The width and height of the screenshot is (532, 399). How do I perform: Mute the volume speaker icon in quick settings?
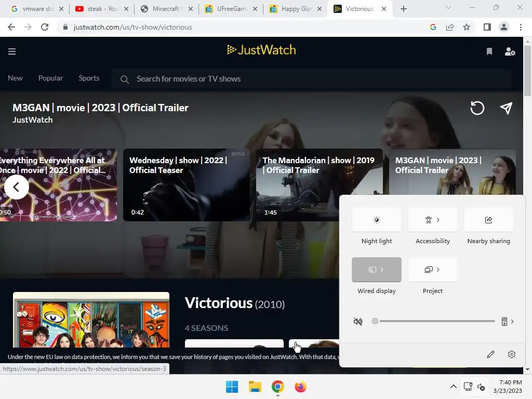[357, 321]
